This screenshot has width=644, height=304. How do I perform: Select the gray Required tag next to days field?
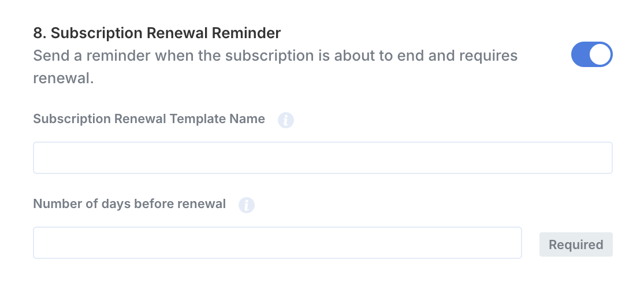575,244
